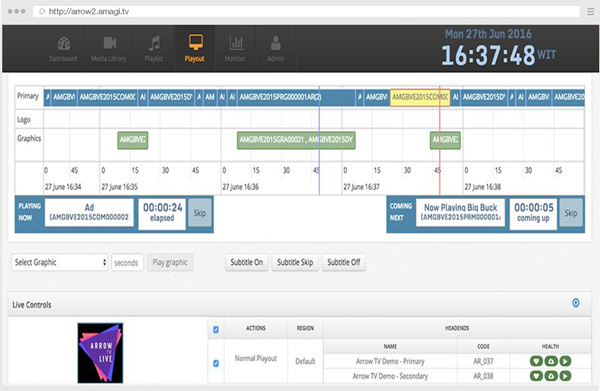The height and width of the screenshot is (391, 600).
Task: Click heart health icon for Arrow TV Demo - Secondary
Action: [x=536, y=376]
